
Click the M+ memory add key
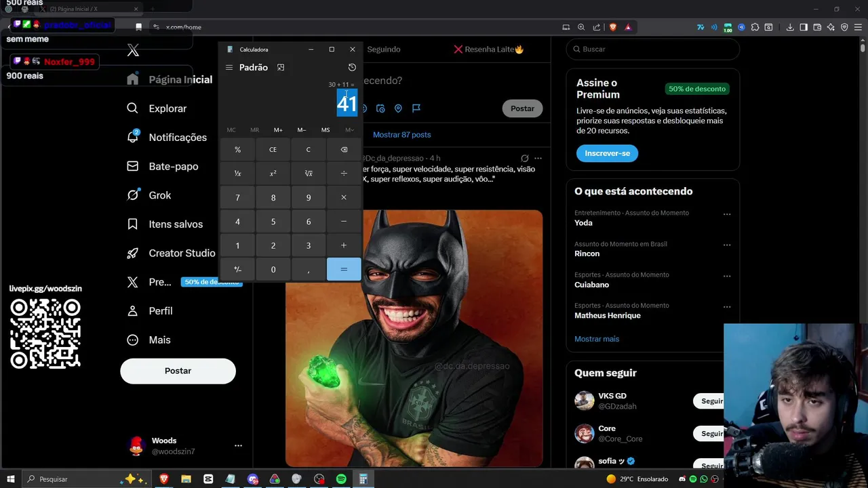click(x=278, y=130)
